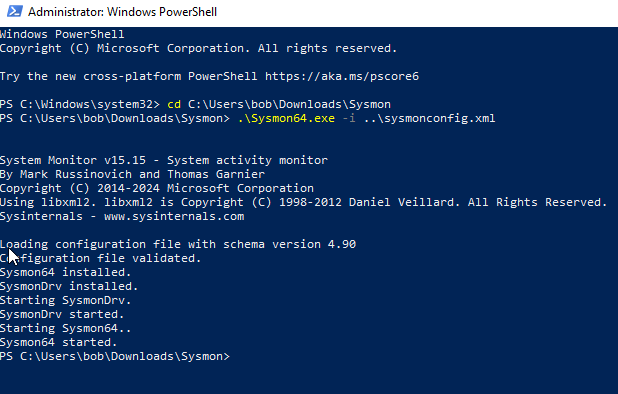
Task: Click the schema version 4.90 text
Action: pyautogui.click(x=289, y=244)
